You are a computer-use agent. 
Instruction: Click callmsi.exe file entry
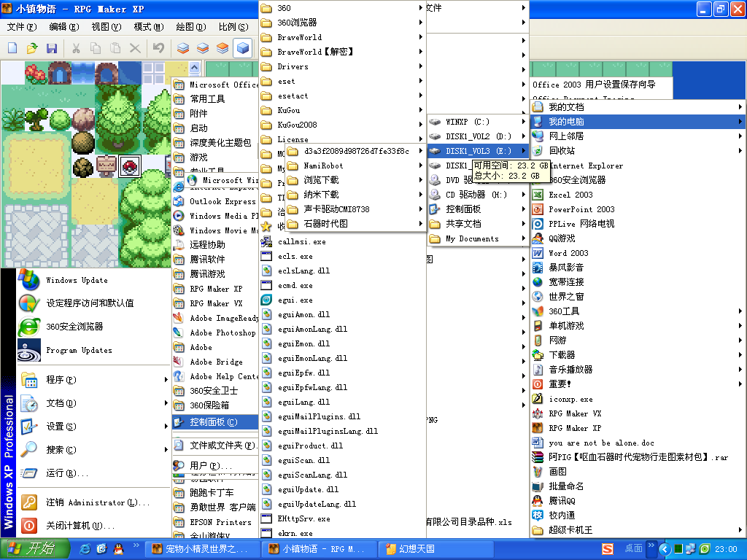pyautogui.click(x=342, y=241)
